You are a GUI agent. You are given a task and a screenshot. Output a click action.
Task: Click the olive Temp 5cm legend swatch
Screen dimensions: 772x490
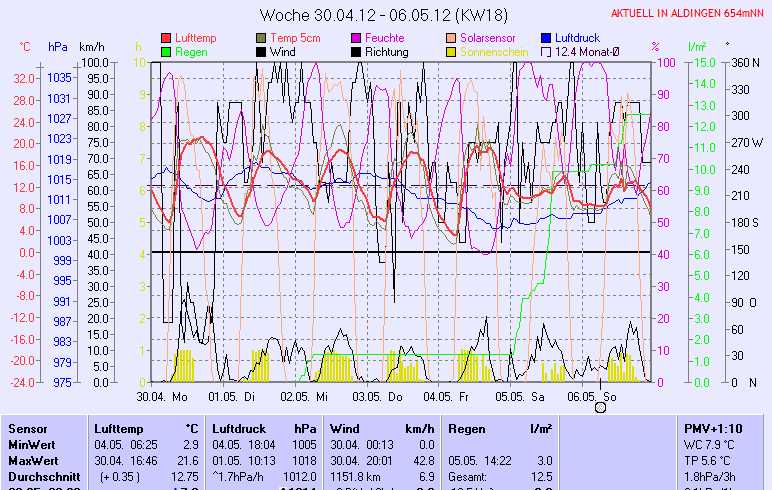click(262, 38)
